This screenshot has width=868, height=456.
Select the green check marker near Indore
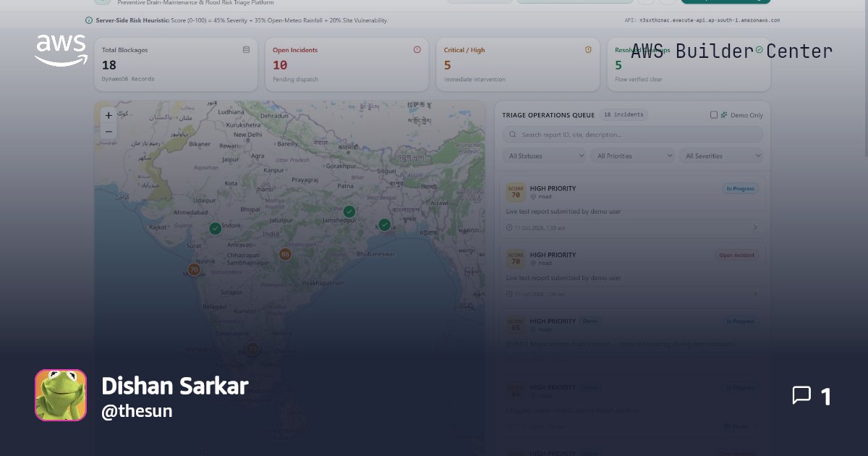tap(215, 229)
